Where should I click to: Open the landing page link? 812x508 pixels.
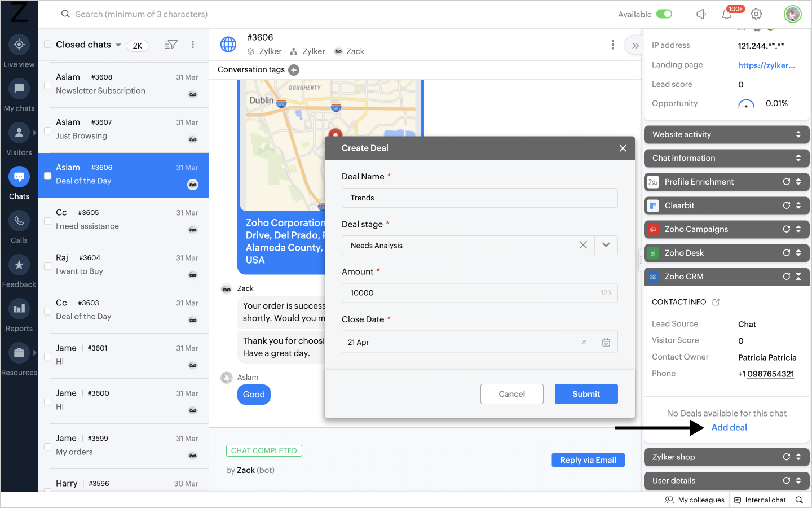(766, 65)
